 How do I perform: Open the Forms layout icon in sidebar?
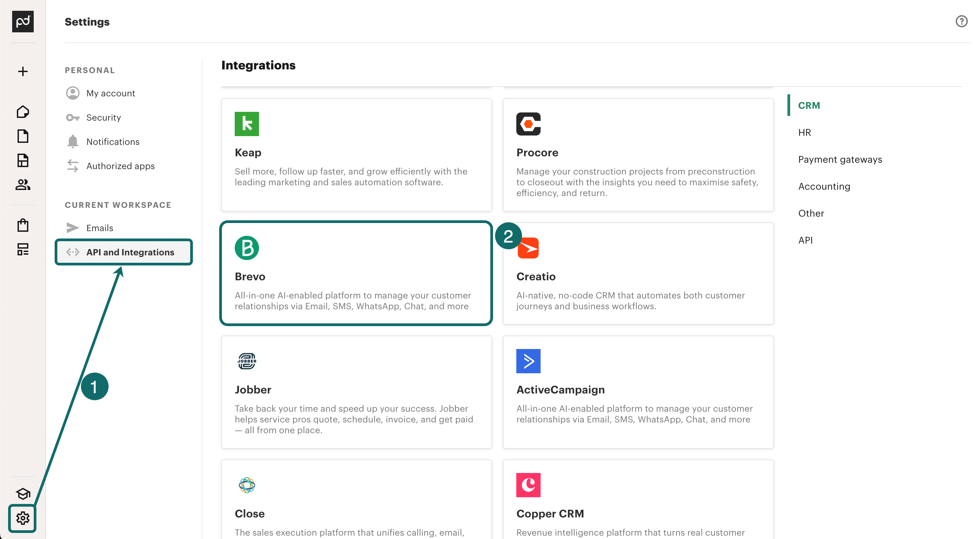pos(23,249)
